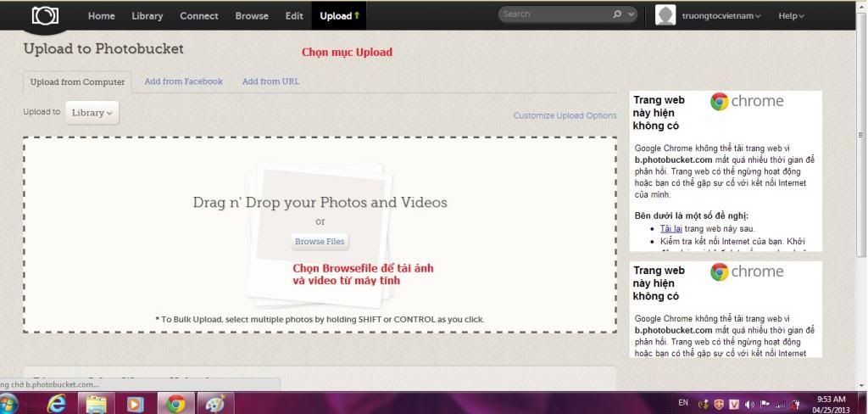868x414 pixels.
Task: Switch to Upload from Computer tab
Action: [77, 82]
